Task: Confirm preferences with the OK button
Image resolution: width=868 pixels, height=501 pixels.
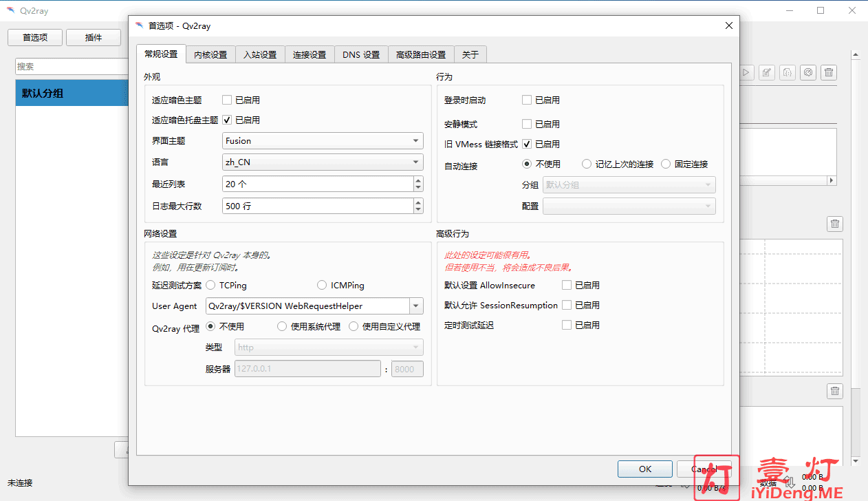Action: pyautogui.click(x=645, y=469)
